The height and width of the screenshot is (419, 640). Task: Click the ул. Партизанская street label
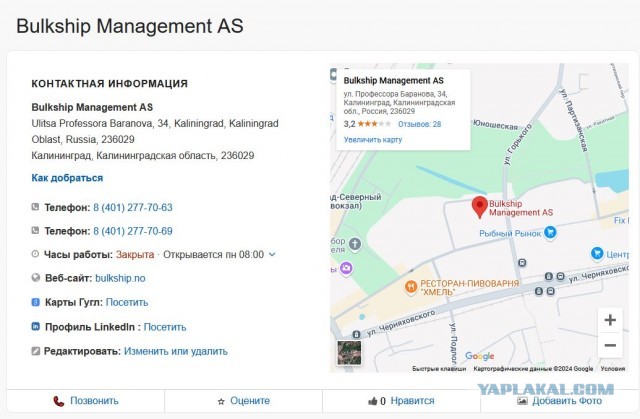pos(573,120)
